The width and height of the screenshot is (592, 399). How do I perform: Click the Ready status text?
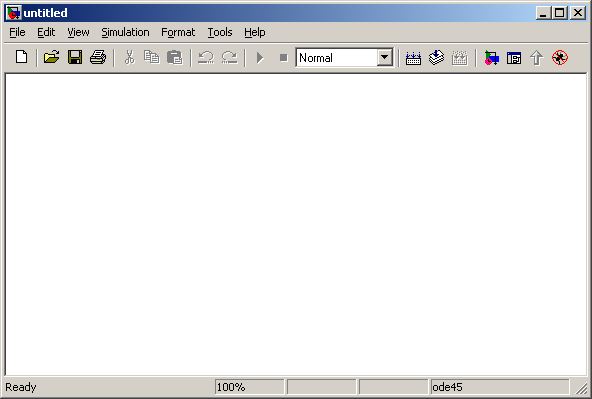[21, 387]
